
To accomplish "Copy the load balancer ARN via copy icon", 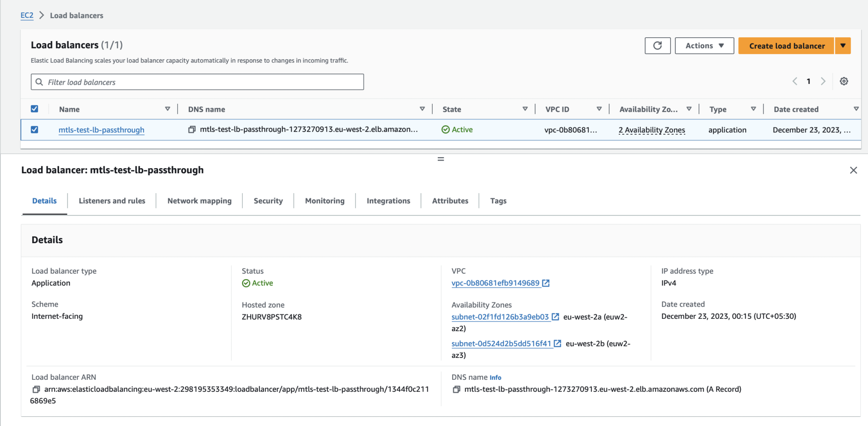I will pos(36,389).
